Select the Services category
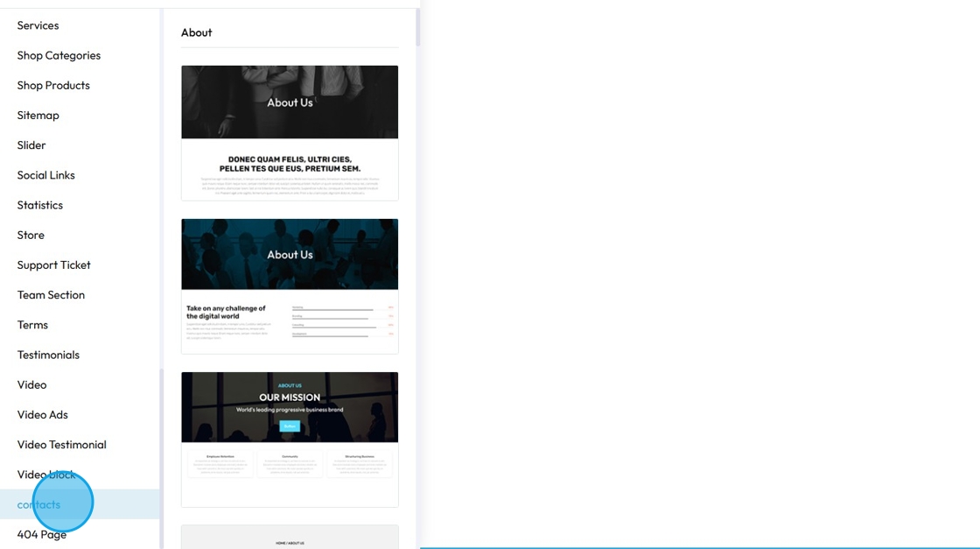Screen dimensions: 980x549 (38, 25)
